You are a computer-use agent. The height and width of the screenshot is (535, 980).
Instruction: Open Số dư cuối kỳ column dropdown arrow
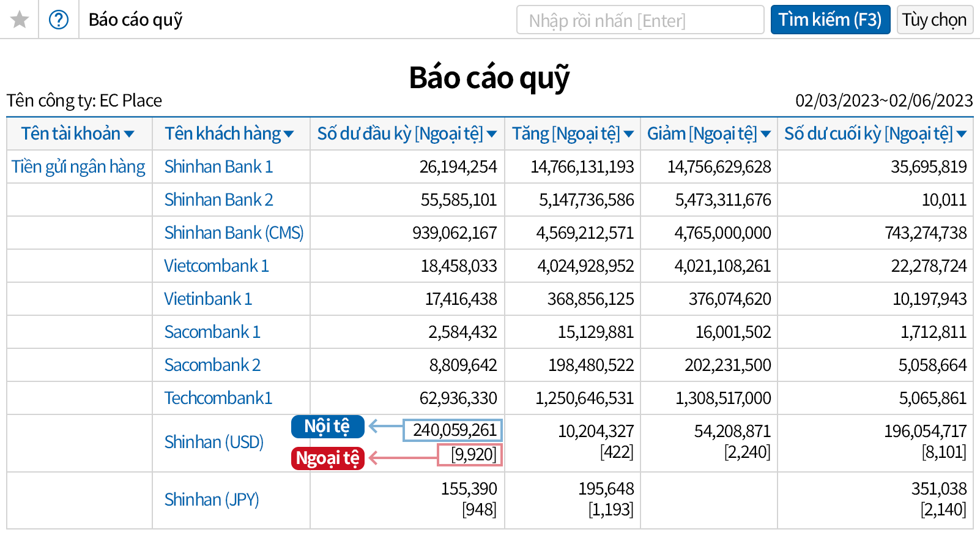click(x=961, y=134)
